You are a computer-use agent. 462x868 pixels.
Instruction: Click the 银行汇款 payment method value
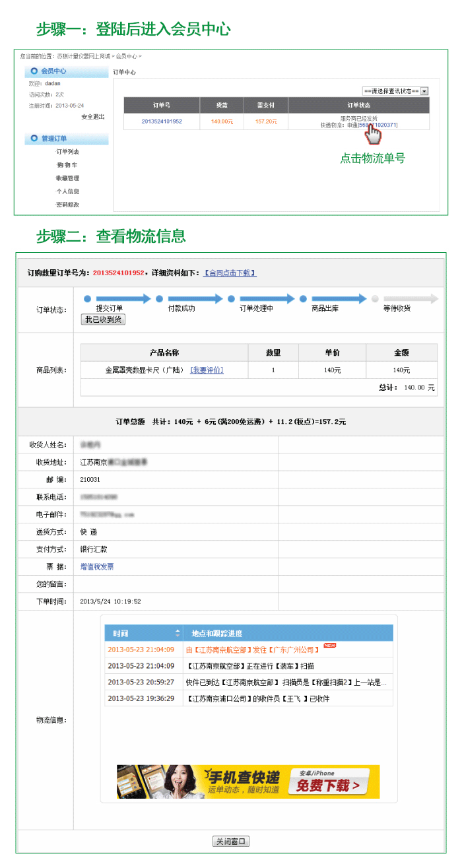pyautogui.click(x=93, y=549)
